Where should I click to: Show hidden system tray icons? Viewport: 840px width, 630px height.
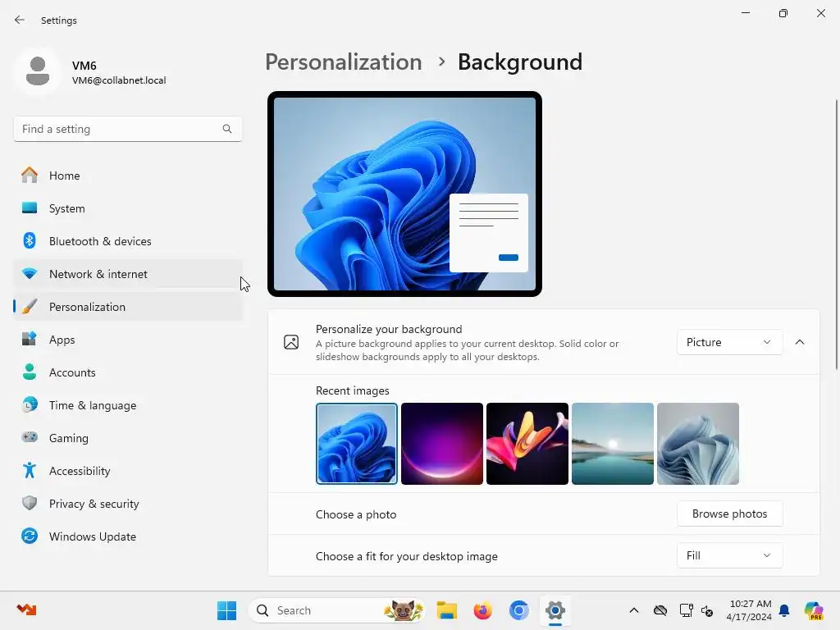634,610
